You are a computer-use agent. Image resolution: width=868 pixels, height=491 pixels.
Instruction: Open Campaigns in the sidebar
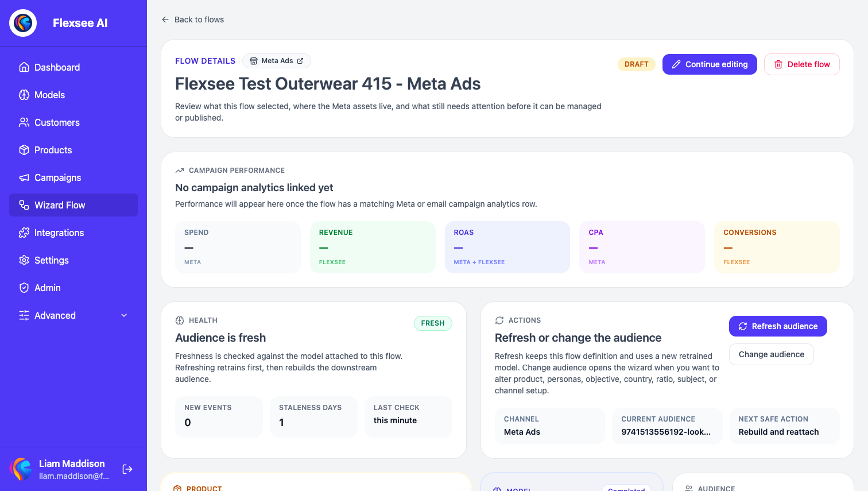click(73, 177)
